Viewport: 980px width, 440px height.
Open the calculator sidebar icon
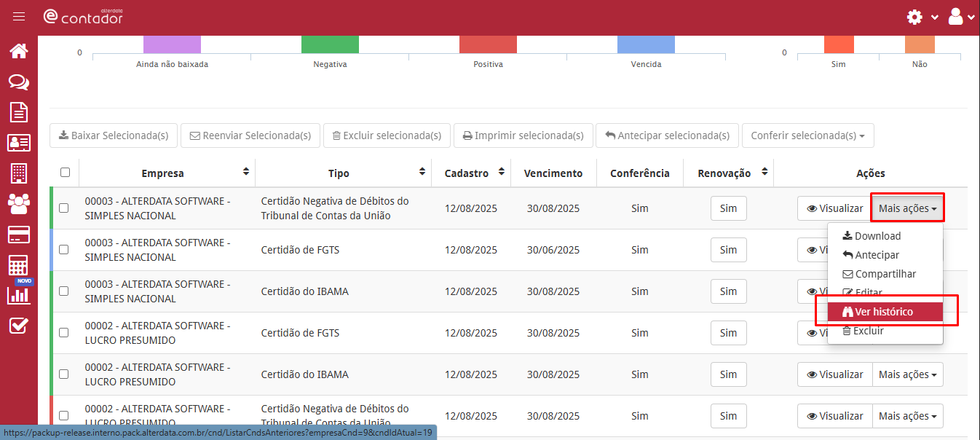tap(19, 265)
